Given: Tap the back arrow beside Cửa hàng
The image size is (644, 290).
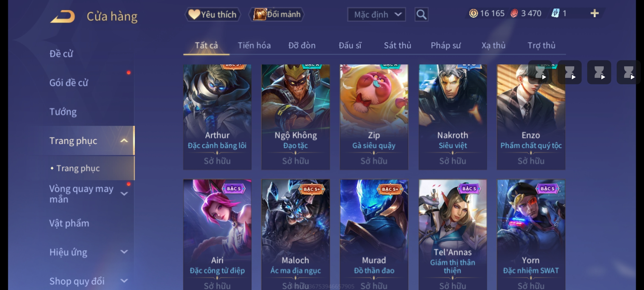Looking at the screenshot, I should click(x=63, y=16).
